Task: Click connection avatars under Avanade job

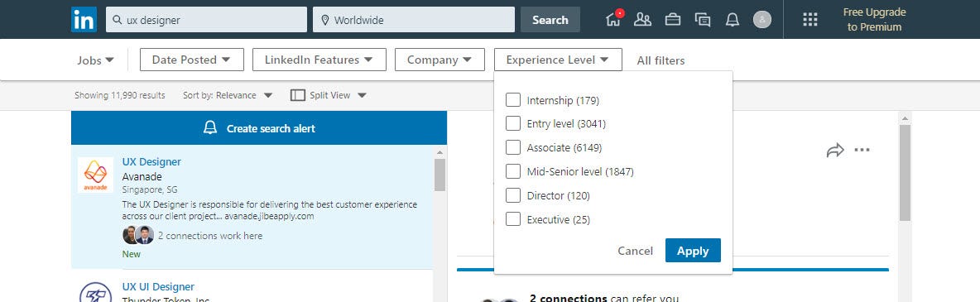Action: pyautogui.click(x=138, y=235)
